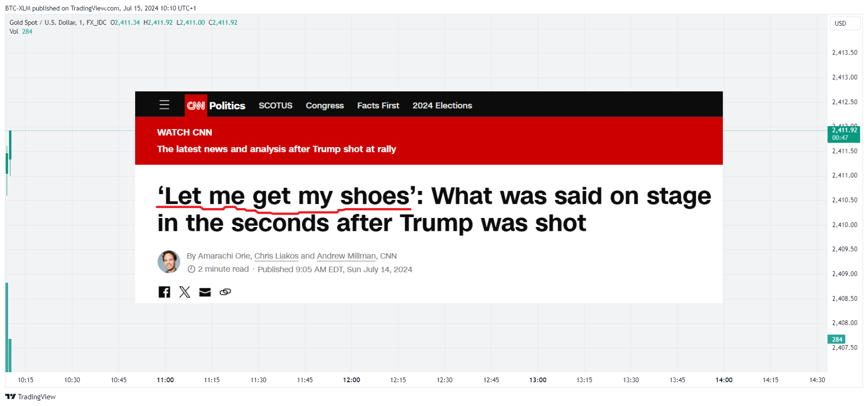
Task: Click the tall volume bar at bottom left
Action: (x=7, y=327)
